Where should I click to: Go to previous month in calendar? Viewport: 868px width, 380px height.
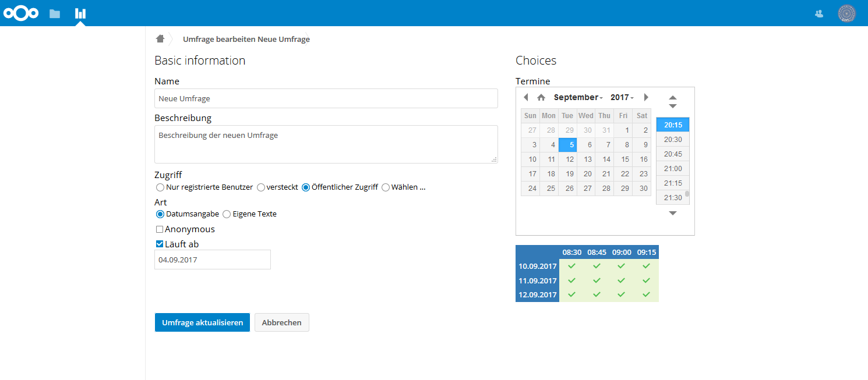525,97
